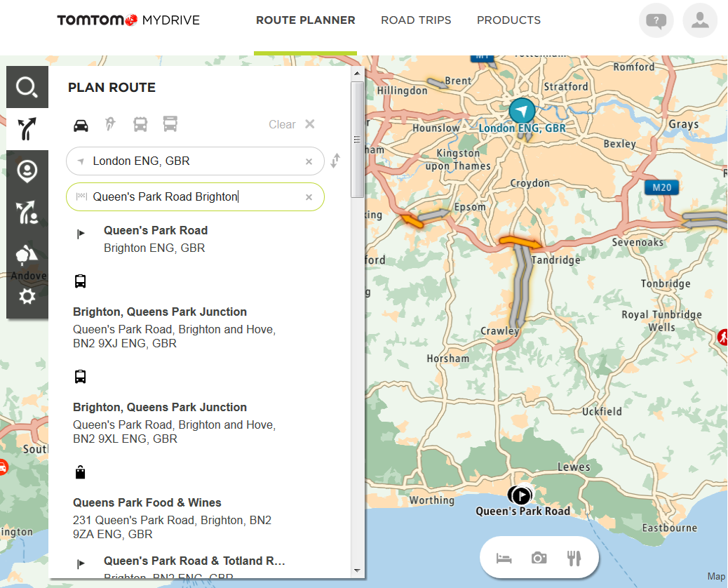Select the shared routes icon in sidebar
728x588 pixels.
point(27,213)
